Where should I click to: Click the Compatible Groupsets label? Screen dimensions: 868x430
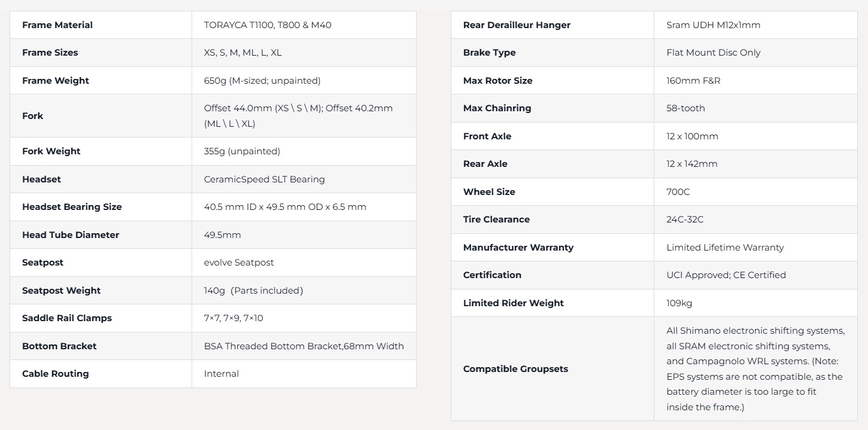tap(515, 369)
